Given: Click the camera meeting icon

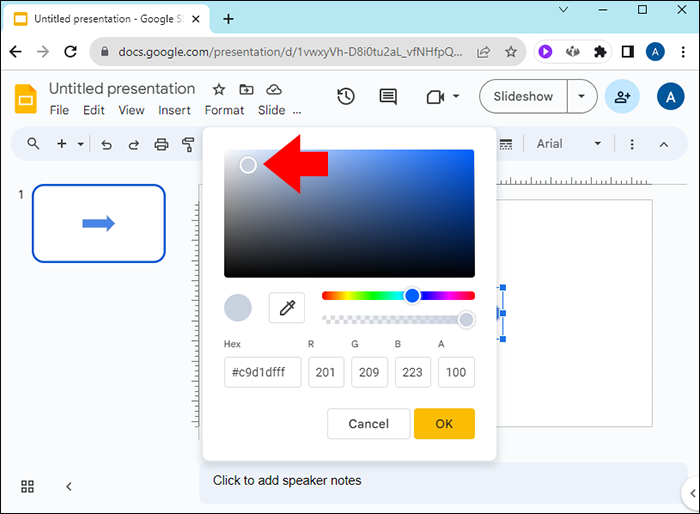Looking at the screenshot, I should tap(435, 96).
